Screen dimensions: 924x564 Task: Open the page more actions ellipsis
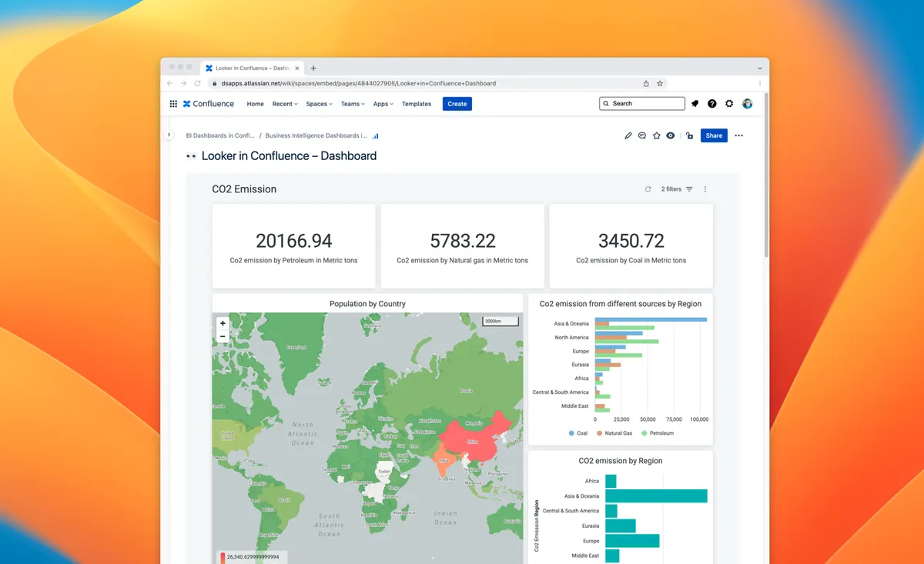(739, 135)
